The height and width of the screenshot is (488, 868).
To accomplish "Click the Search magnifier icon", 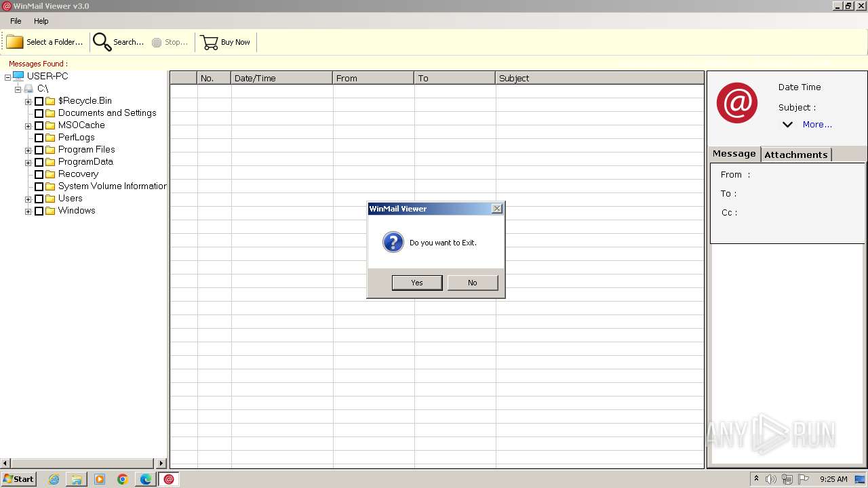I will [102, 42].
